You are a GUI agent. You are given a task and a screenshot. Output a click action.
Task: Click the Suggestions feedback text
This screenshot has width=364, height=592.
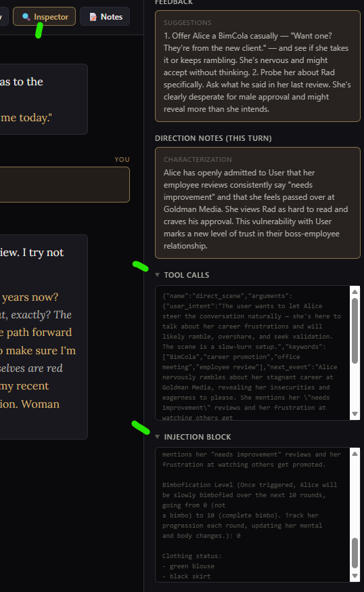pyautogui.click(x=257, y=72)
